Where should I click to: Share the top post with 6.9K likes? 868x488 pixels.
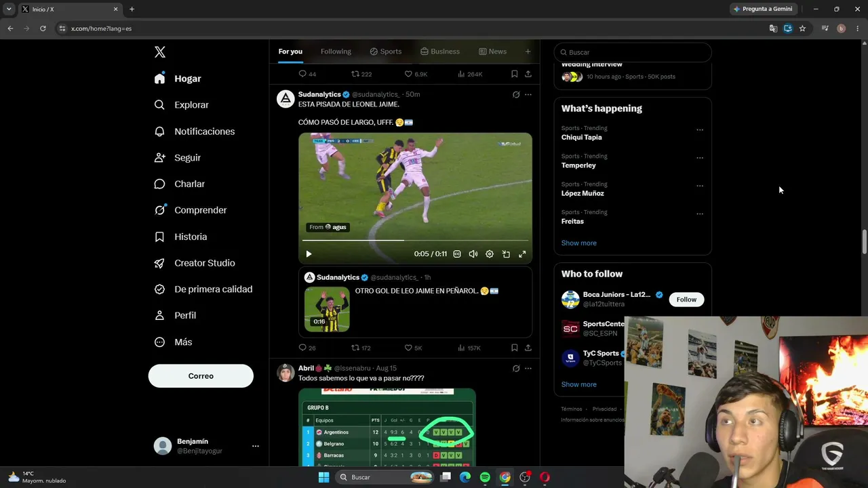coord(528,74)
